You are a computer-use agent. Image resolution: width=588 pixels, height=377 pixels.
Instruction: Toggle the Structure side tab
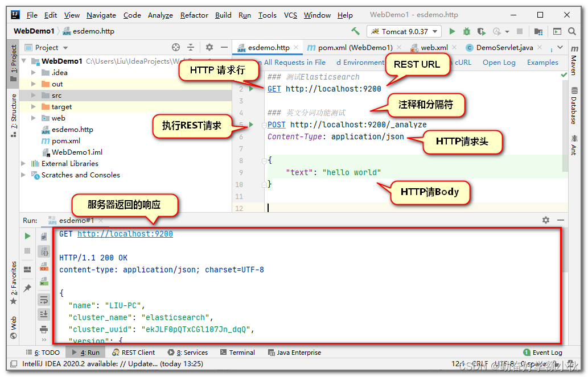click(14, 115)
